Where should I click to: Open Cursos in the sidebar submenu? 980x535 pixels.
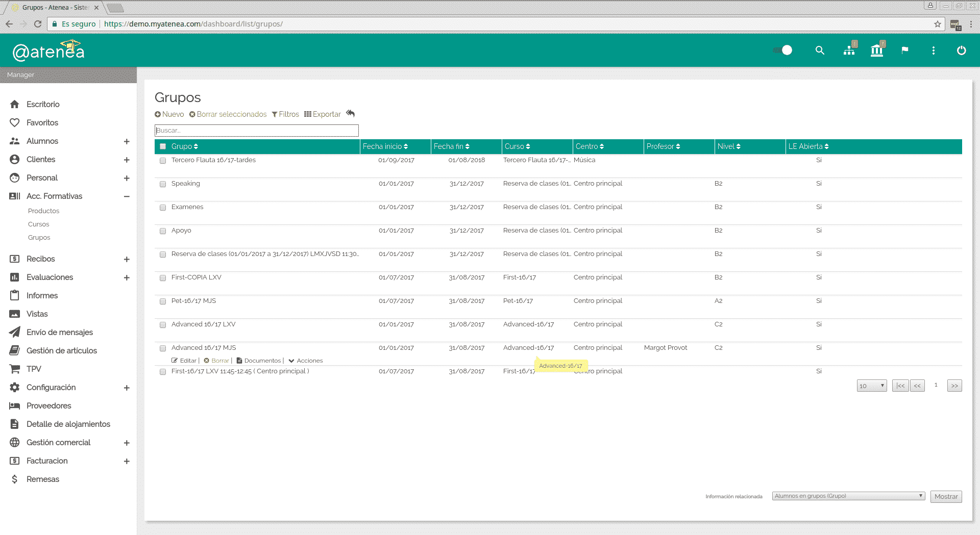point(39,224)
